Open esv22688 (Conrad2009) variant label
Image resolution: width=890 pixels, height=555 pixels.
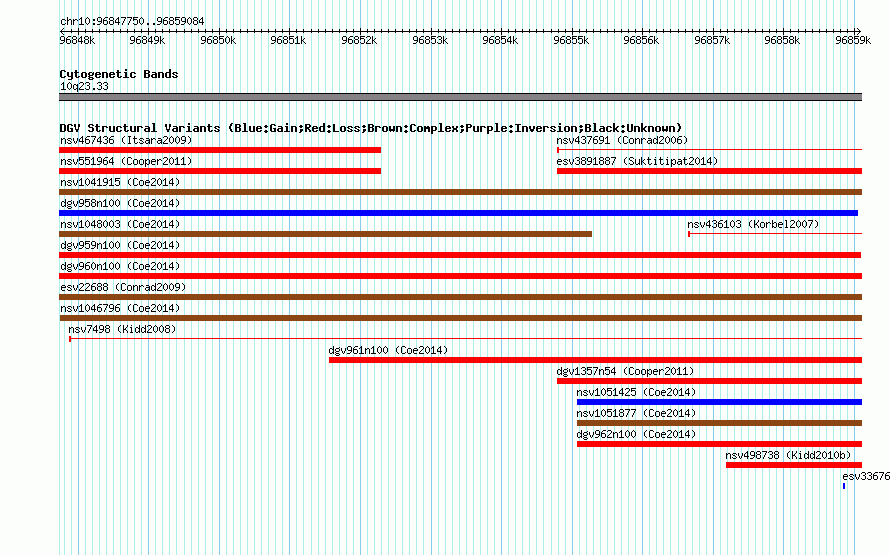point(123,287)
